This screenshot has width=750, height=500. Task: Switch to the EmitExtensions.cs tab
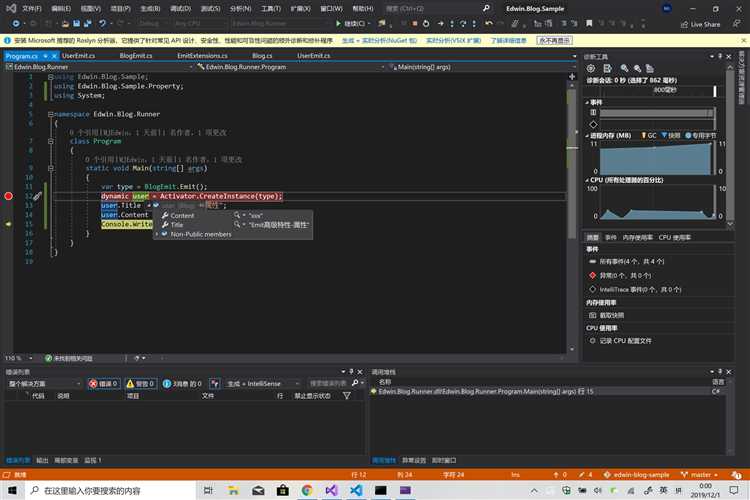click(202, 56)
